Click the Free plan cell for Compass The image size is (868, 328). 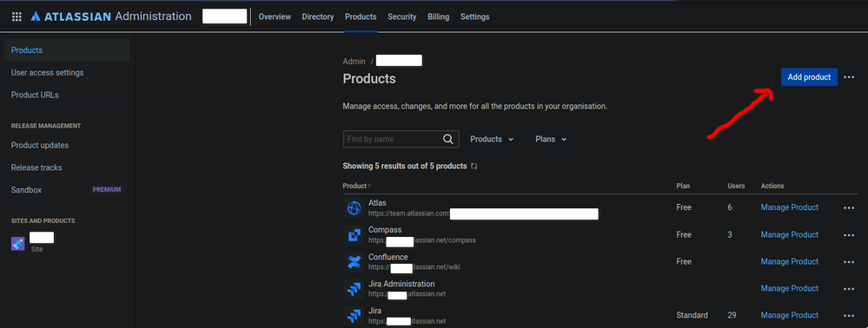(684, 234)
